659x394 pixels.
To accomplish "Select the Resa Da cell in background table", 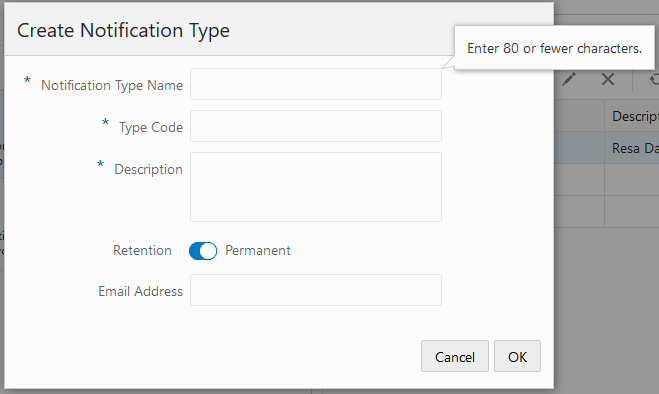I will pyautogui.click(x=632, y=148).
